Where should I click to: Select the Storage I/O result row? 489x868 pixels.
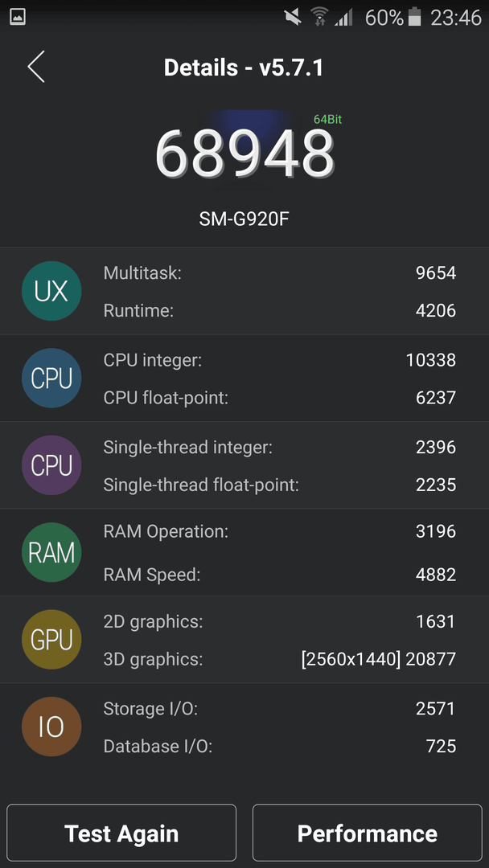point(279,708)
